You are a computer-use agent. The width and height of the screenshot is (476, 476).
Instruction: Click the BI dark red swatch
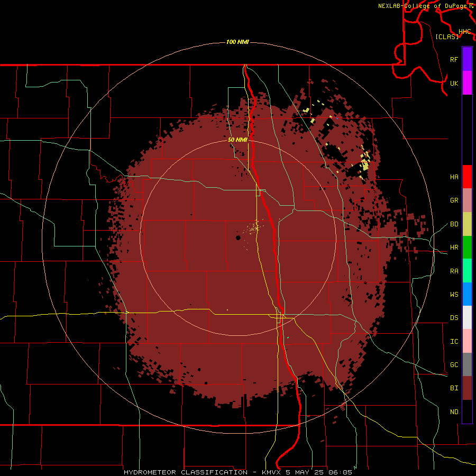coord(467,388)
